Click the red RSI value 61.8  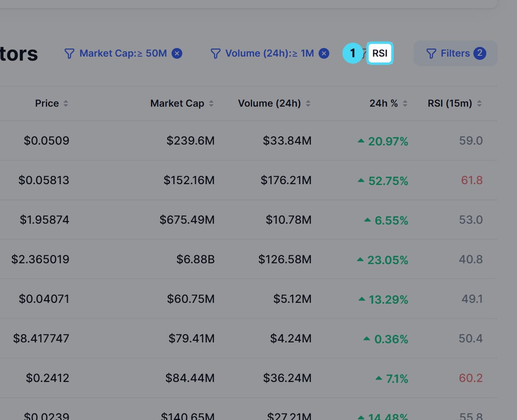(x=472, y=180)
